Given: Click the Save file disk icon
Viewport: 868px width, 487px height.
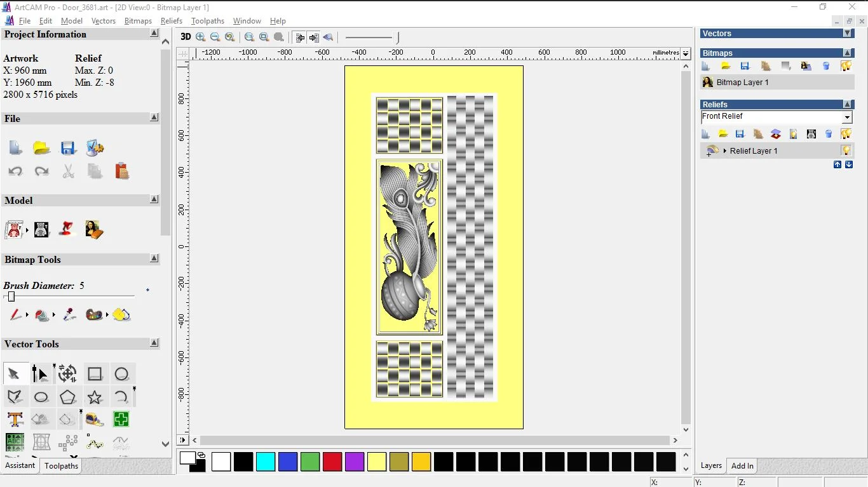Looking at the screenshot, I should [68, 149].
